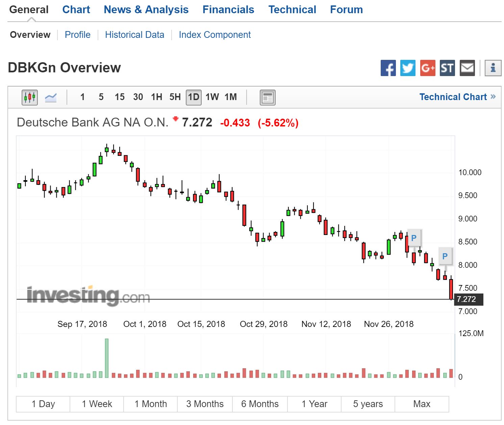Screen dimensions: 504x425
Task: Switch to candlestick chart type
Action: tap(30, 97)
